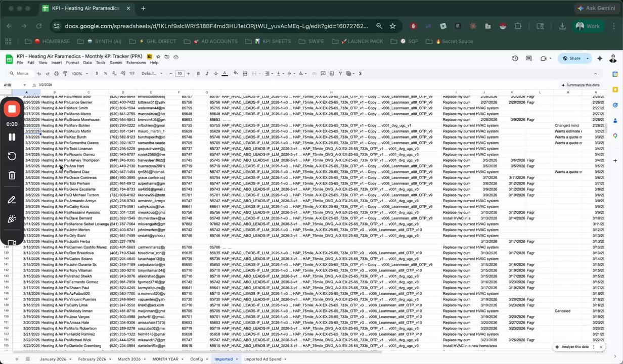Viewport: 623px width, 364px height.
Task: Click Summarize this data
Action: click(x=580, y=85)
